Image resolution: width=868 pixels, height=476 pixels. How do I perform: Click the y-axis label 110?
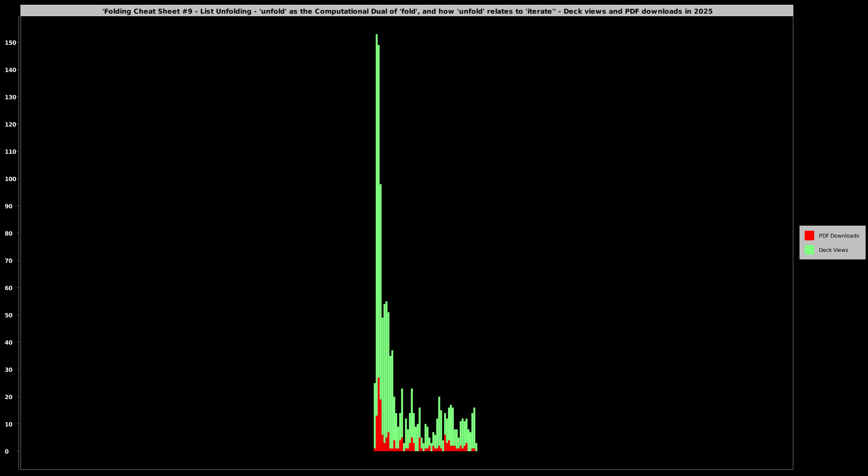[10, 152]
